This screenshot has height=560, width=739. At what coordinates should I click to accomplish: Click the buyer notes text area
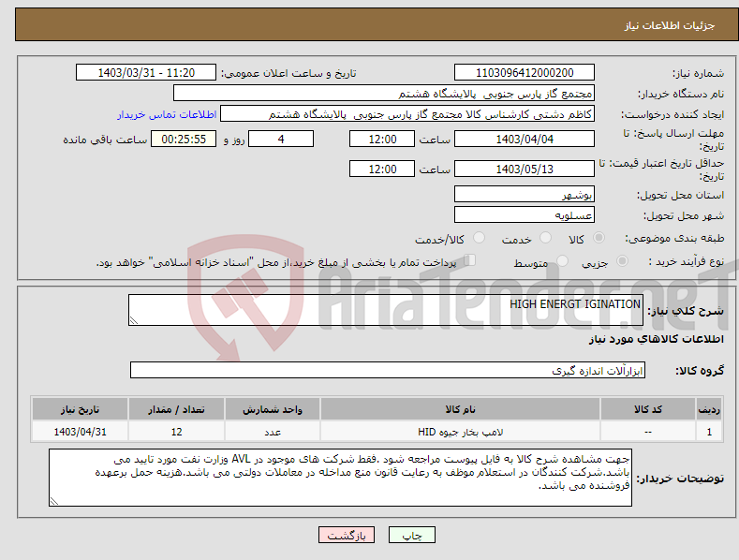[340, 478]
